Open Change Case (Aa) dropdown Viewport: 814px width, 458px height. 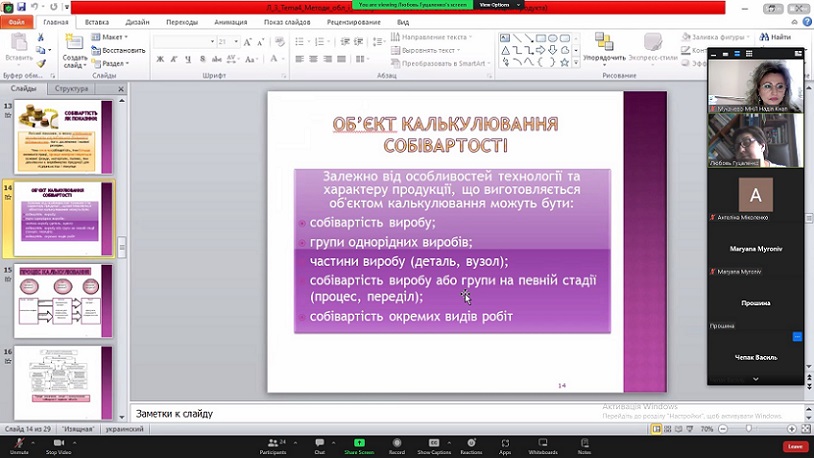[x=251, y=59]
